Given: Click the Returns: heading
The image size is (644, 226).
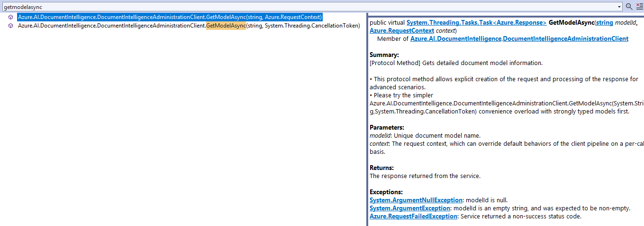Looking at the screenshot, I should (x=381, y=168).
